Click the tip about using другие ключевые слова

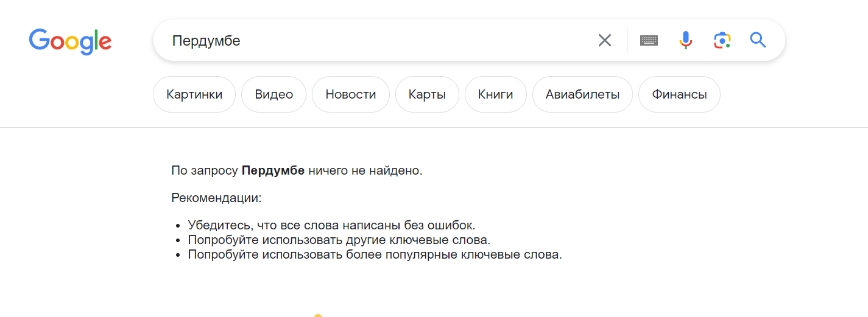click(x=339, y=240)
